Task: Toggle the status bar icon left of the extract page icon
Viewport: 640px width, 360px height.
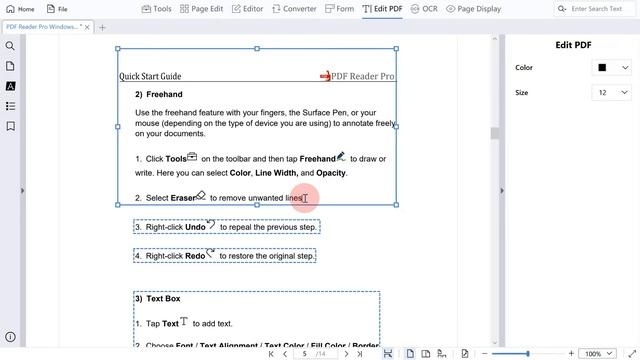Action: 442,354
